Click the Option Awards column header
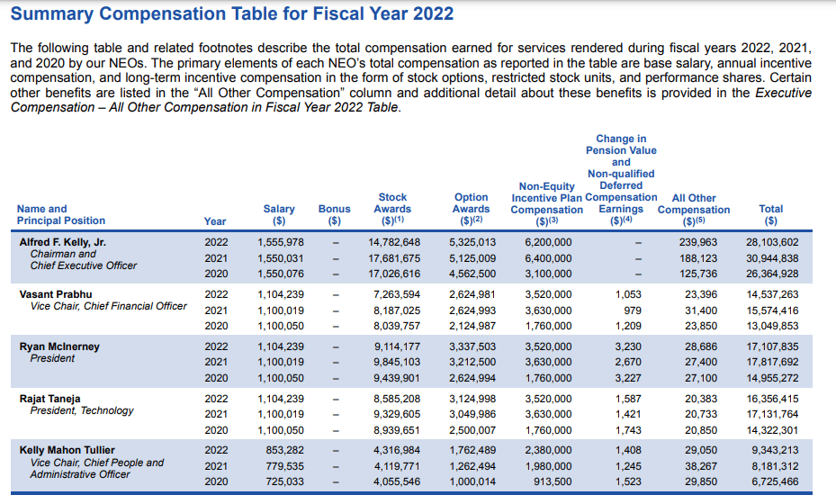This screenshot has height=504, width=836. [x=471, y=209]
